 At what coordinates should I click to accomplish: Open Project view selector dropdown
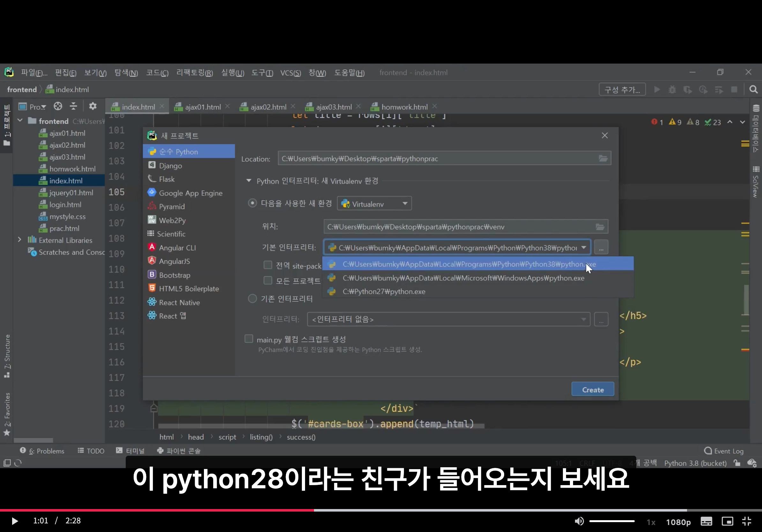(33, 107)
